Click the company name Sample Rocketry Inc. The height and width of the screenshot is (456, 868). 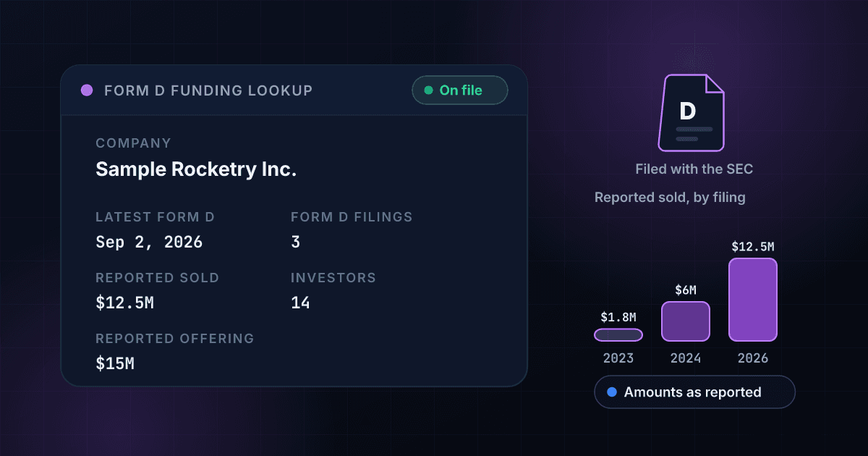tap(197, 170)
